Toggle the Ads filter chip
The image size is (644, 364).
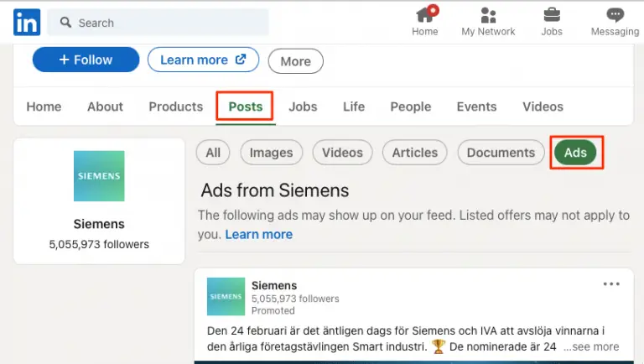tap(575, 153)
